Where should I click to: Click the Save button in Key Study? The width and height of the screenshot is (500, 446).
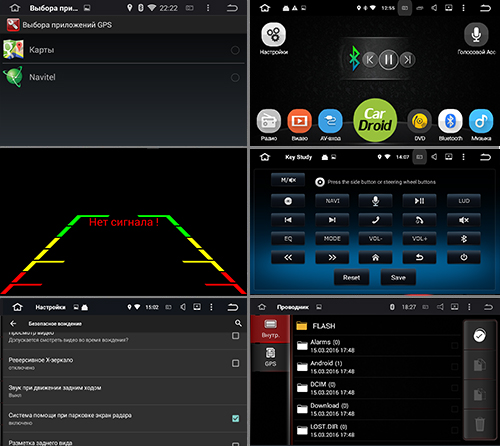(398, 277)
